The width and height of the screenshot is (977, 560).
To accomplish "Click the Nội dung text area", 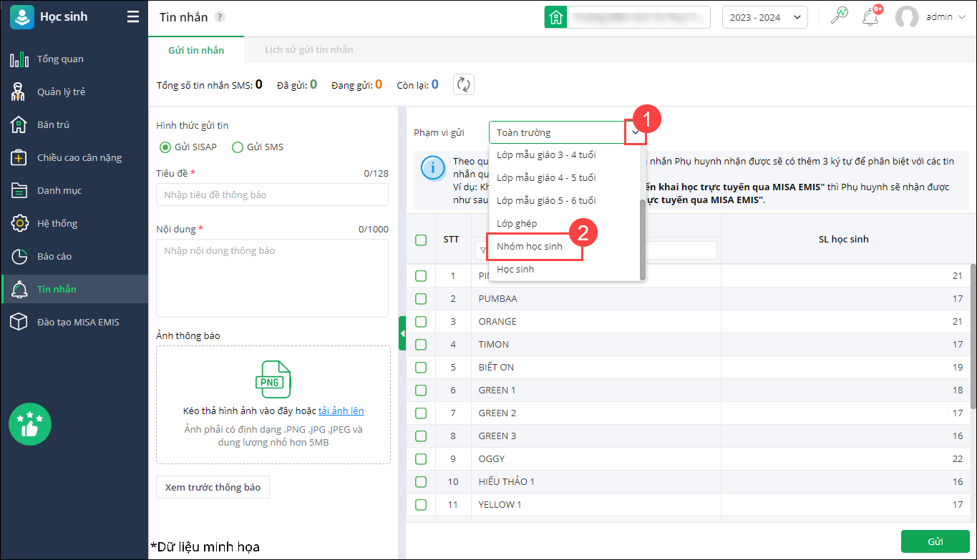I will click(x=272, y=277).
